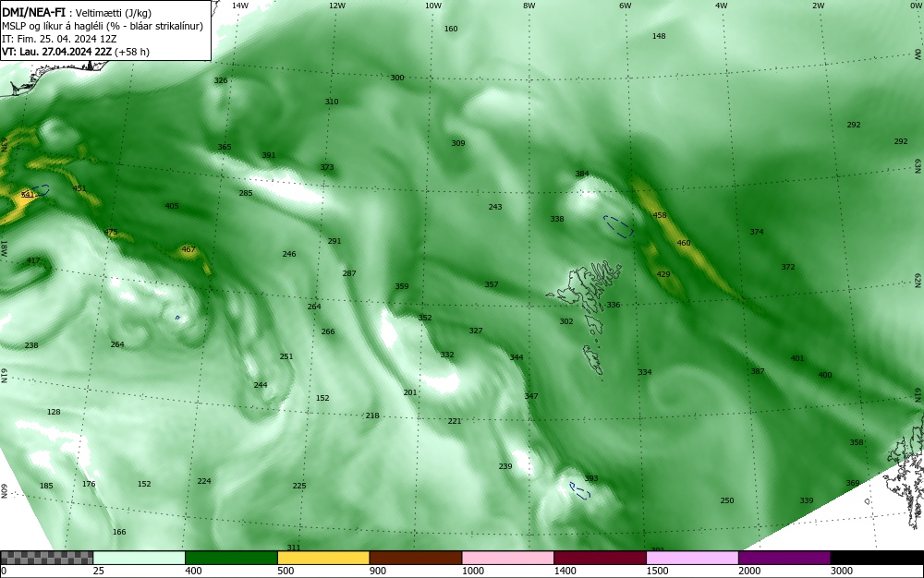Click the "10W" longitude label
This screenshot has height=578, width=924.
click(x=433, y=6)
